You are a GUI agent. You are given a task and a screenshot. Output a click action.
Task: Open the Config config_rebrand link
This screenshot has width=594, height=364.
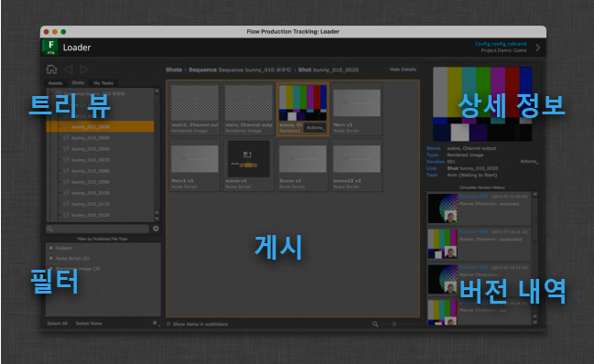501,44
